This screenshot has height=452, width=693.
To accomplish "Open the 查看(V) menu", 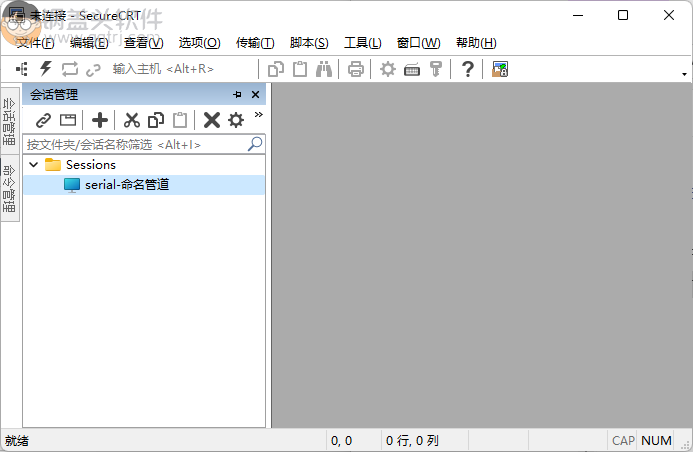I will (144, 43).
